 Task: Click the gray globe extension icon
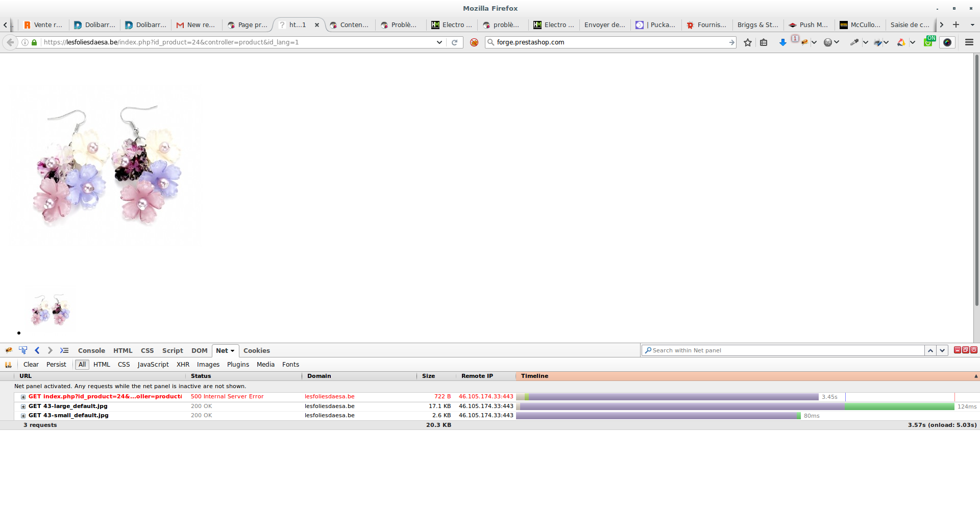tap(827, 42)
